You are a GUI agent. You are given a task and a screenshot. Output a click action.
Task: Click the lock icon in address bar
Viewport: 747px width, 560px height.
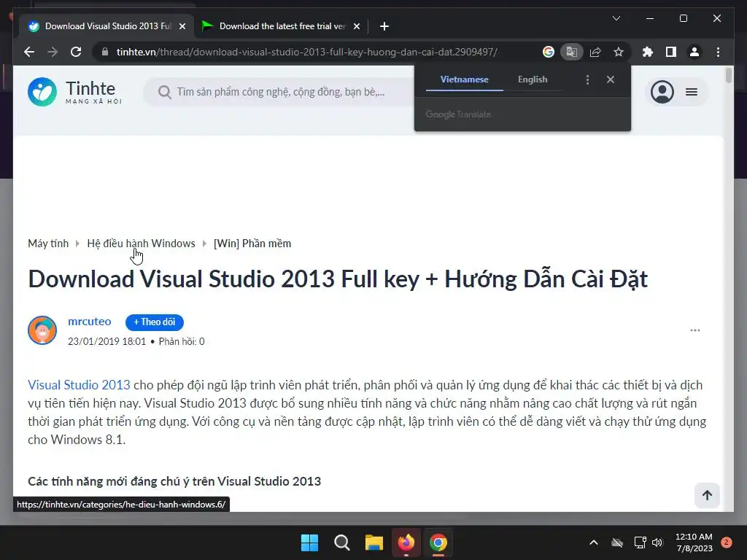(x=105, y=52)
